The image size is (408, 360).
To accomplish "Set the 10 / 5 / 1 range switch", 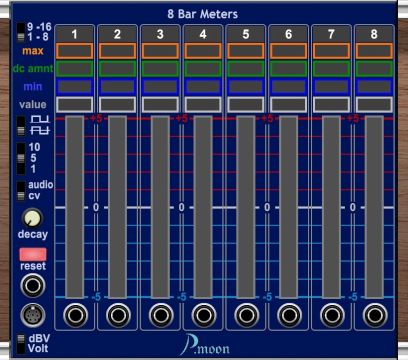I will point(21,158).
